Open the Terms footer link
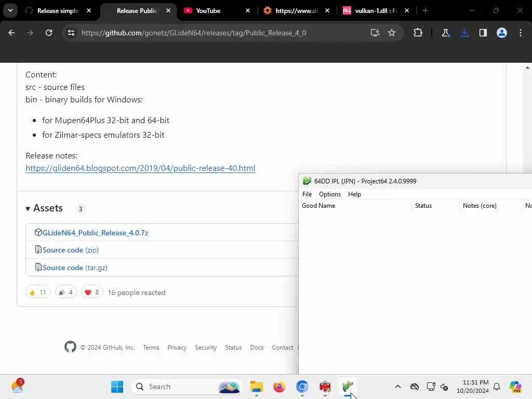Image resolution: width=532 pixels, height=399 pixels. (151, 348)
